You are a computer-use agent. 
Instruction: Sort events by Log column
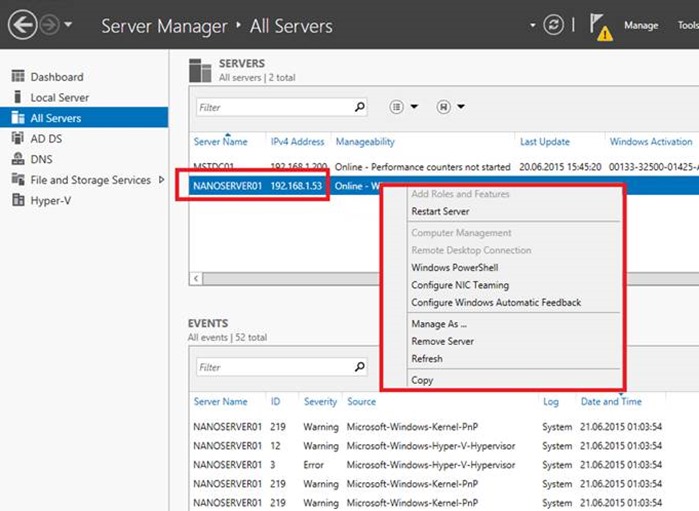551,402
